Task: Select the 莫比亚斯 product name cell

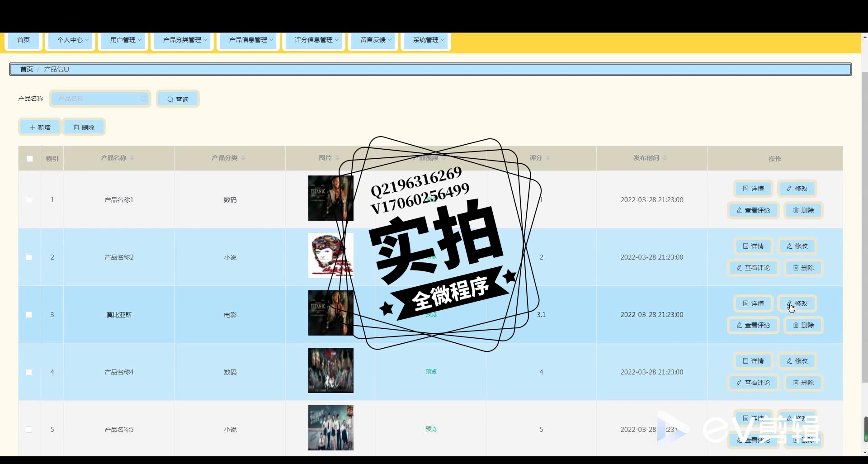Action: 119,315
